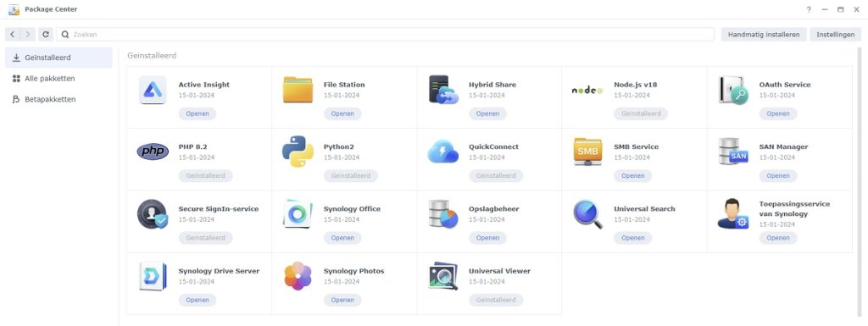
Task: Click the QuickConnect cloud icon
Action: click(442, 152)
